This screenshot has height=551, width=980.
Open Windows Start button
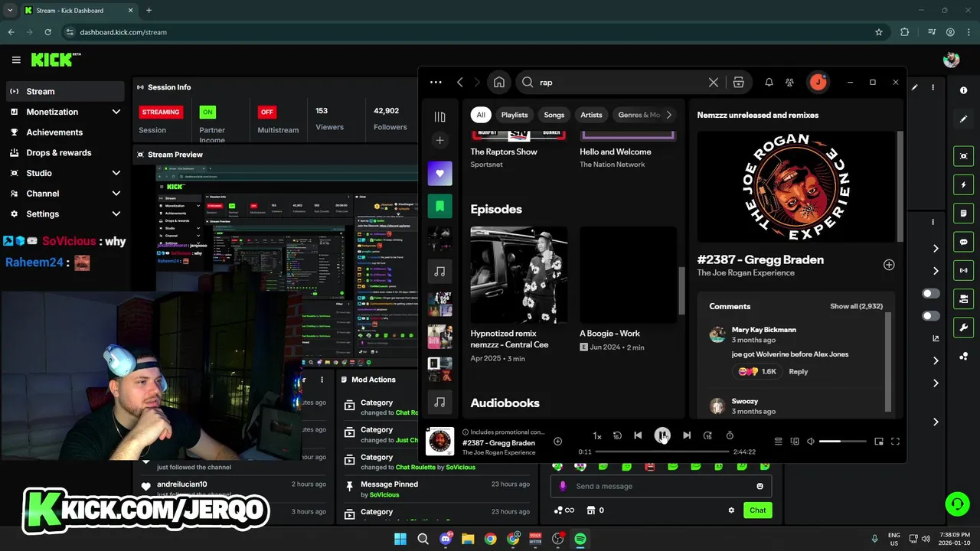400,539
